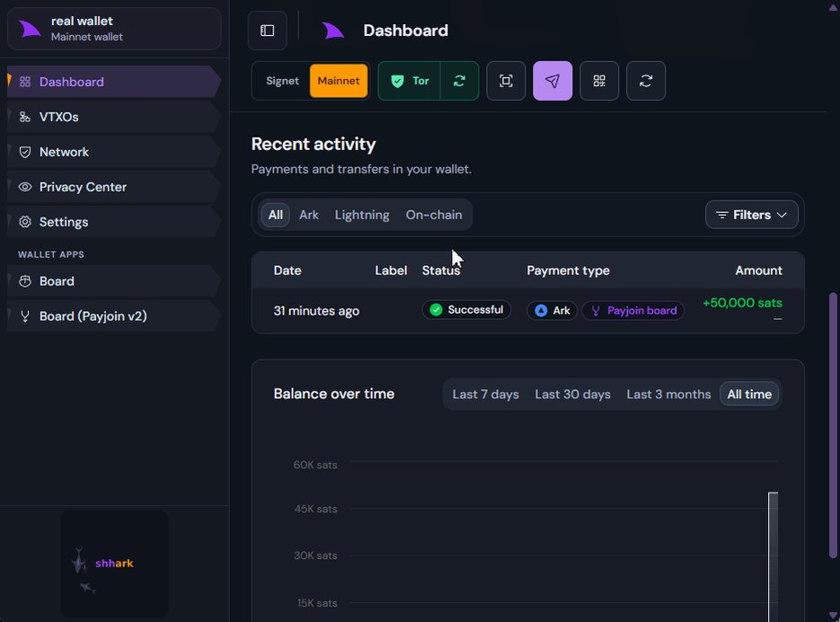Viewport: 840px width, 622px height.
Task: Click the Privacy Center eye icon
Action: (25, 187)
